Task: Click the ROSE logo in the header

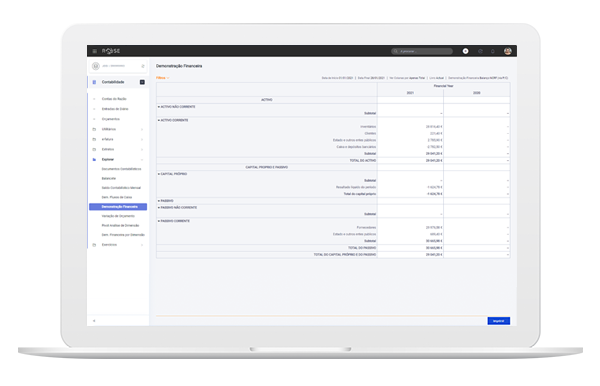Action: coord(111,51)
